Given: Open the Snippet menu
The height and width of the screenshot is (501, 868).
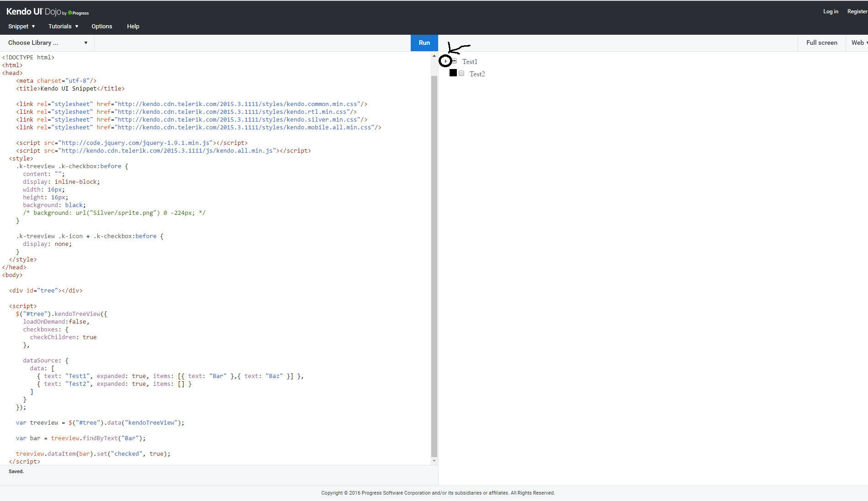Looking at the screenshot, I should [21, 27].
